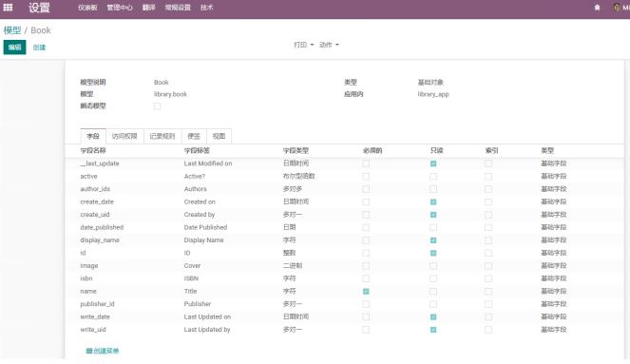
Task: Switch to the 字段 fields tab
Action: pyautogui.click(x=93, y=136)
